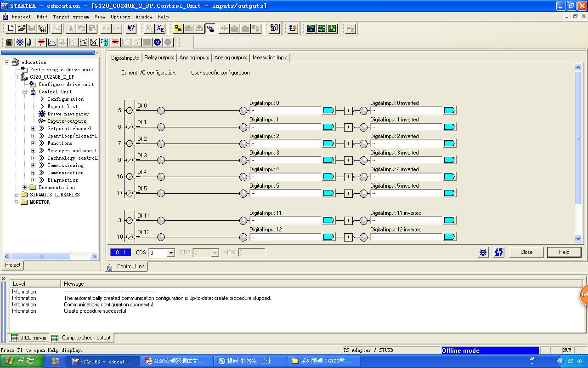This screenshot has height=368, width=588.
Task: Click the Help button next to Close
Action: tap(564, 252)
